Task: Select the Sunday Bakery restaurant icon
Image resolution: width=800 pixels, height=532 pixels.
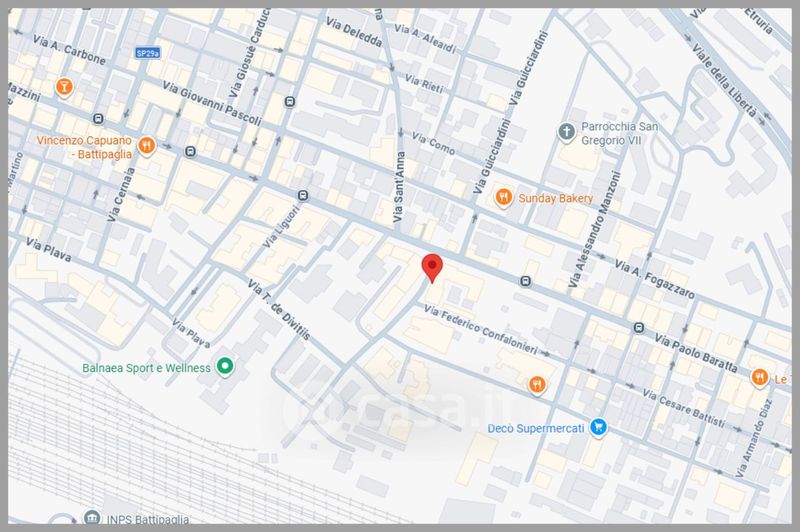Action: [x=505, y=198]
